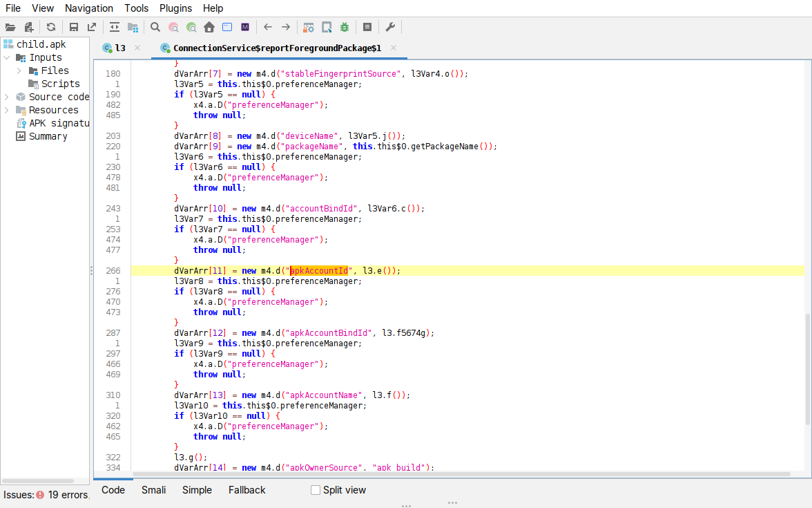This screenshot has height=508, width=812.
Task: Click the vertical scrollbar of code editor
Action: point(808,369)
